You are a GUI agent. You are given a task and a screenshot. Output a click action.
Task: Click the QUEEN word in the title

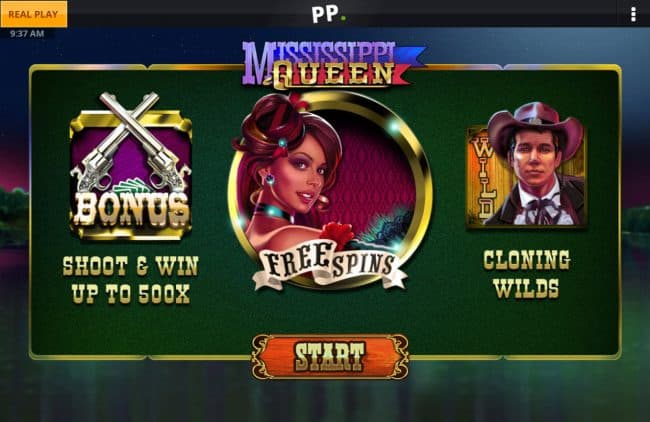point(333,75)
